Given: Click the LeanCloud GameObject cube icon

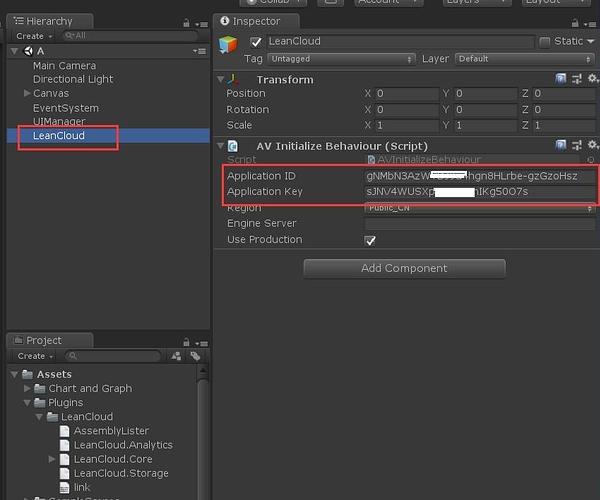Looking at the screenshot, I should pyautogui.click(x=228, y=45).
